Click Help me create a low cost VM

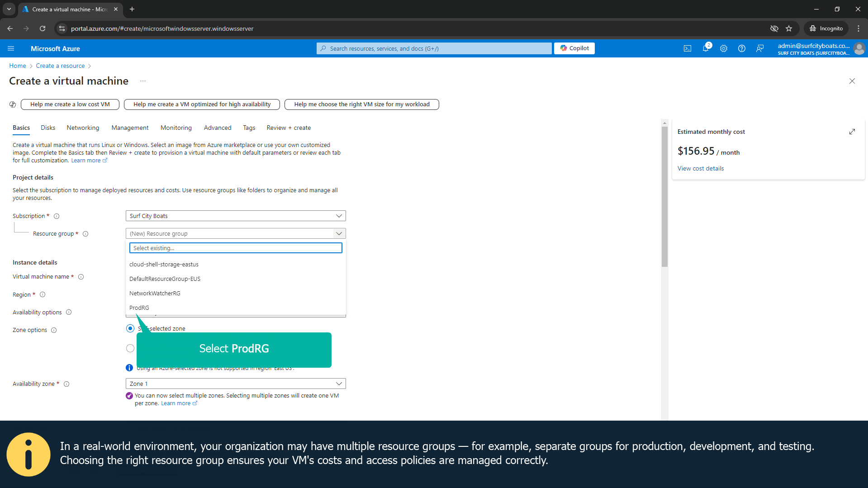point(70,104)
